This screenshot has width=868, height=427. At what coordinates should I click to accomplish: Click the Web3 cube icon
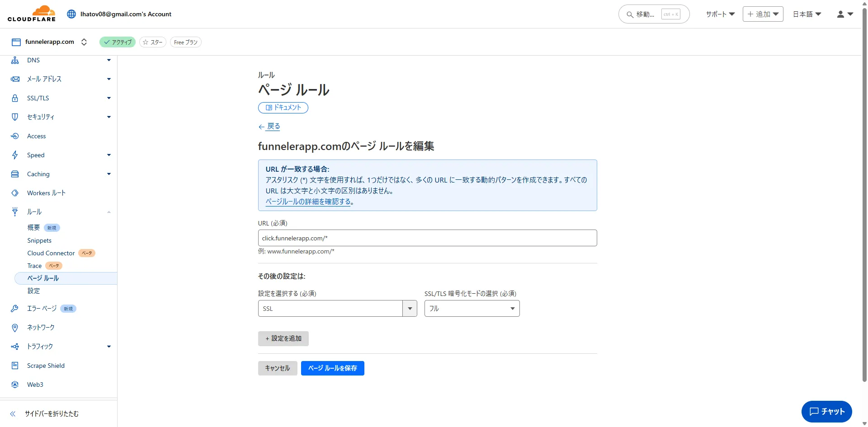[15, 385]
